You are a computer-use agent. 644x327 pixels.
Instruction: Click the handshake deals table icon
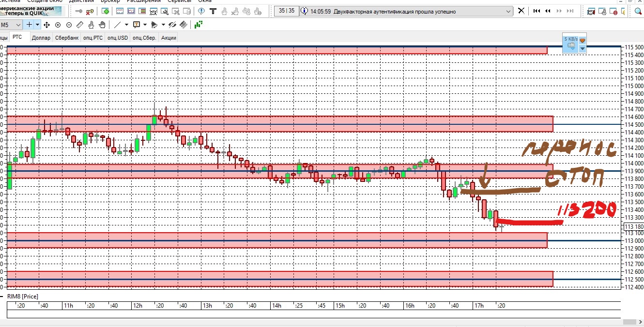coord(591,11)
